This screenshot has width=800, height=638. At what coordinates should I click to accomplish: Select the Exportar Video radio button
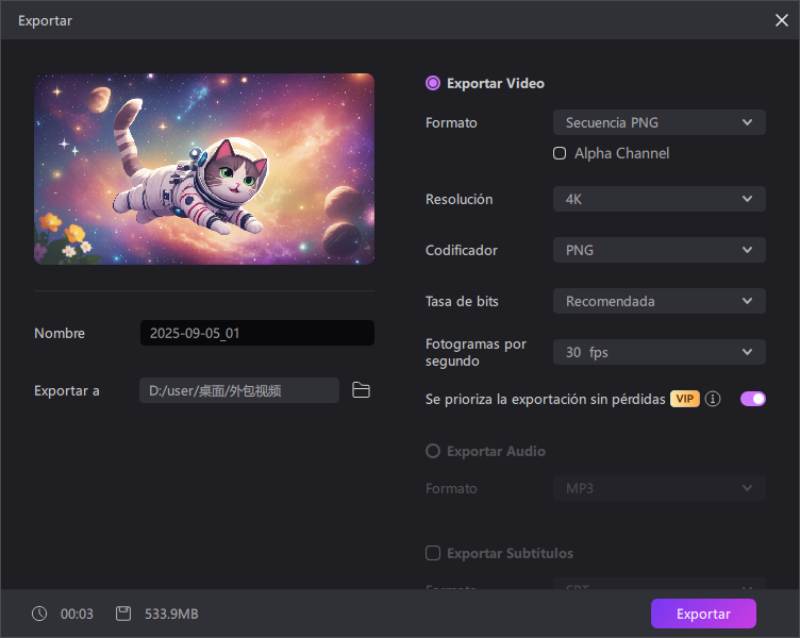click(433, 84)
